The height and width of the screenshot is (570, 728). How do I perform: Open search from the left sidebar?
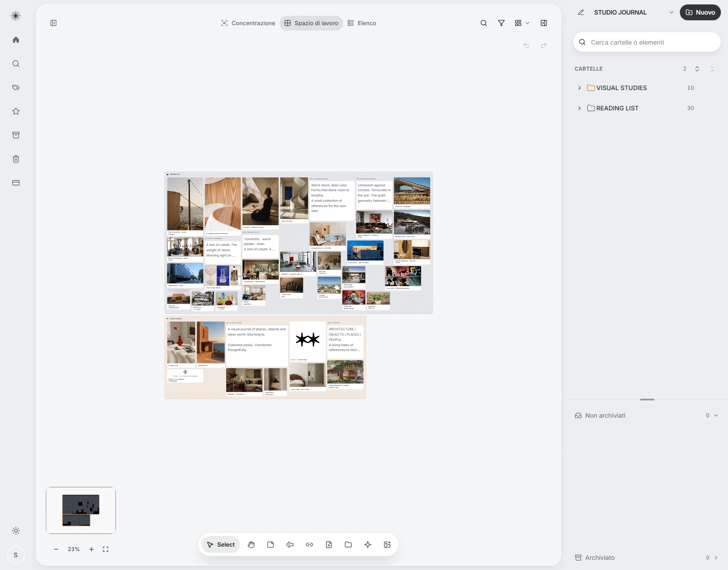pyautogui.click(x=16, y=64)
